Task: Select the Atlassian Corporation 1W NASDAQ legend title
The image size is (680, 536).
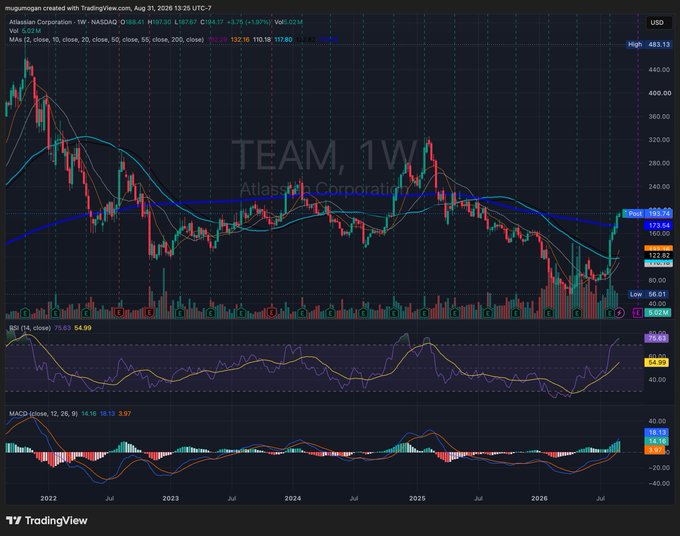Action: pos(63,22)
